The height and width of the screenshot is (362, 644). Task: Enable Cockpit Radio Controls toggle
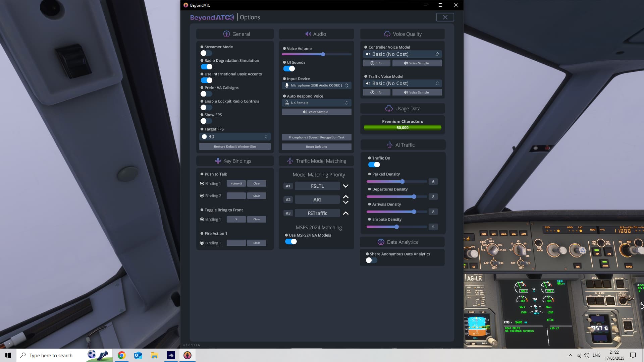206,108
